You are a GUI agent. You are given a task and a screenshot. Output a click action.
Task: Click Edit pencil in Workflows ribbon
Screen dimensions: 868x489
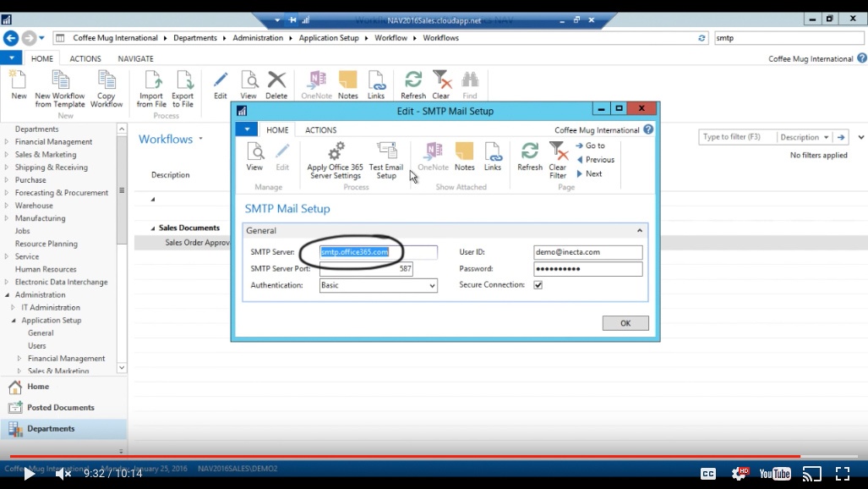[221, 85]
